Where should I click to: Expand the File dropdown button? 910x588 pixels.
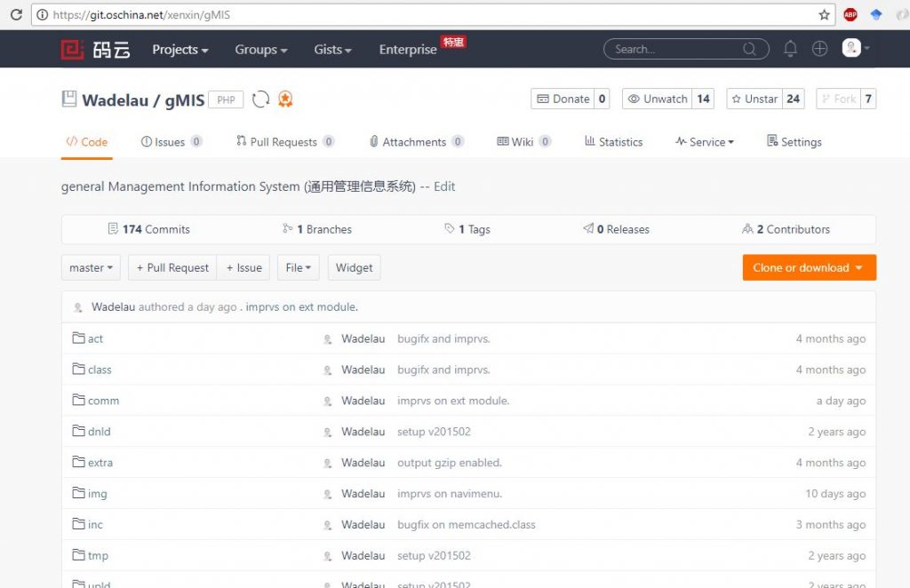[298, 267]
